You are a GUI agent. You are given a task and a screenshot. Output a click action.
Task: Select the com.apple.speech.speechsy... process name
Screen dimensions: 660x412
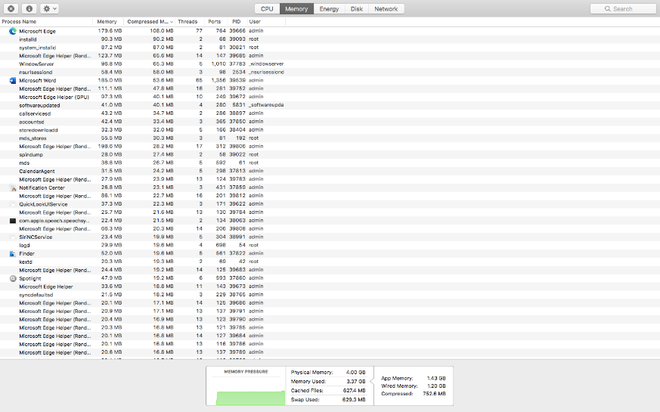54,221
